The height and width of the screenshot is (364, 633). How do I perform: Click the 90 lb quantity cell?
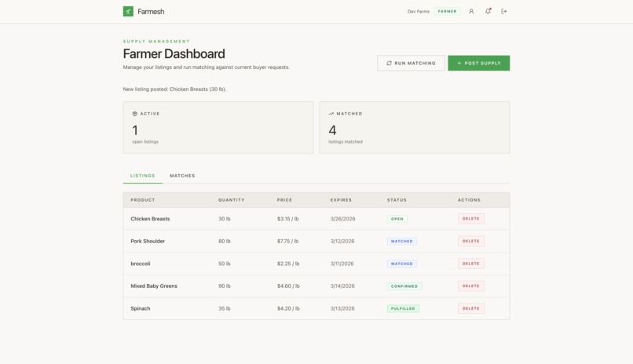(225, 286)
